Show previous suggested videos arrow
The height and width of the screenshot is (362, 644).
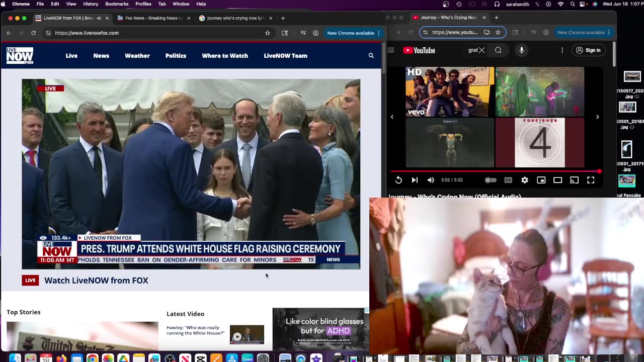point(392,117)
